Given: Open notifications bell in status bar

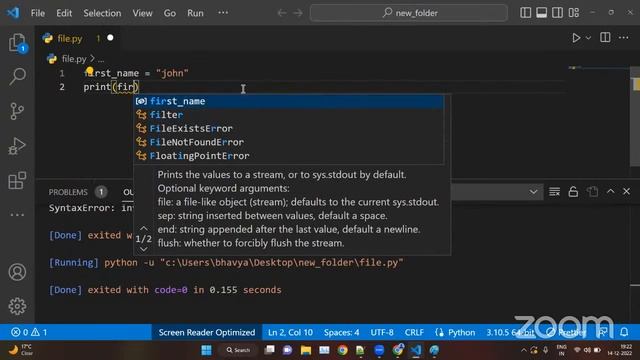Looking at the screenshot, I should pos(624,332).
